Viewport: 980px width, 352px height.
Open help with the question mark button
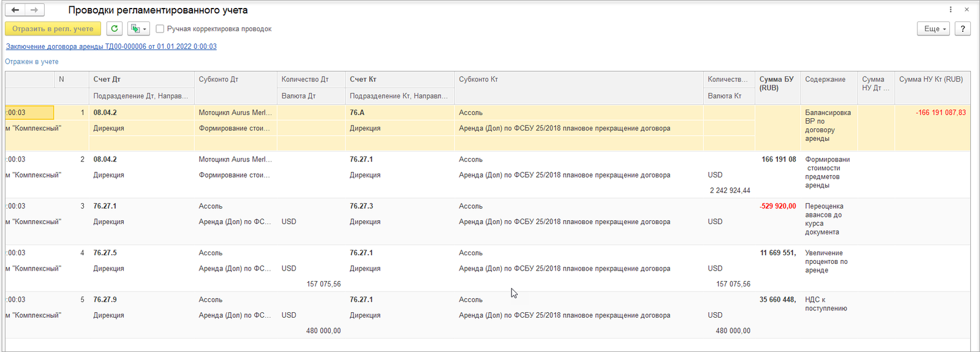tap(963, 29)
